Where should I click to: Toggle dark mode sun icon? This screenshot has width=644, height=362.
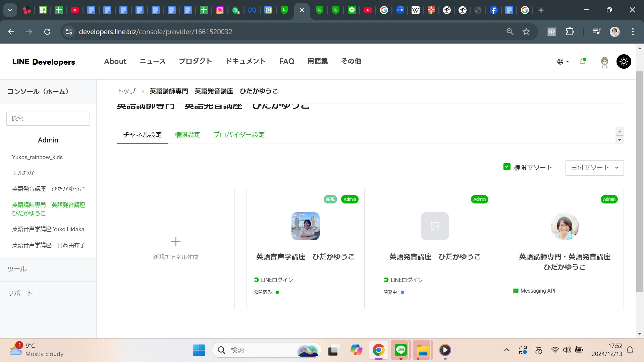pos(624,62)
